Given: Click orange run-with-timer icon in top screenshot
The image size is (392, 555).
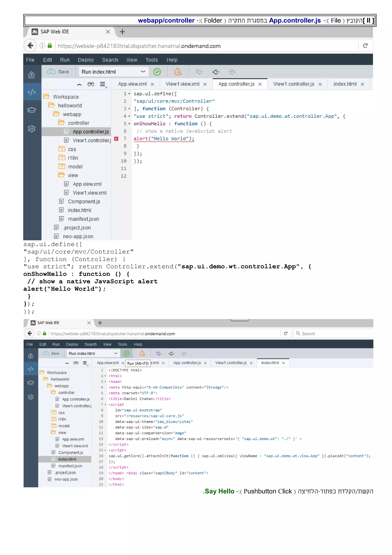Looking at the screenshot, I should 178,72.
